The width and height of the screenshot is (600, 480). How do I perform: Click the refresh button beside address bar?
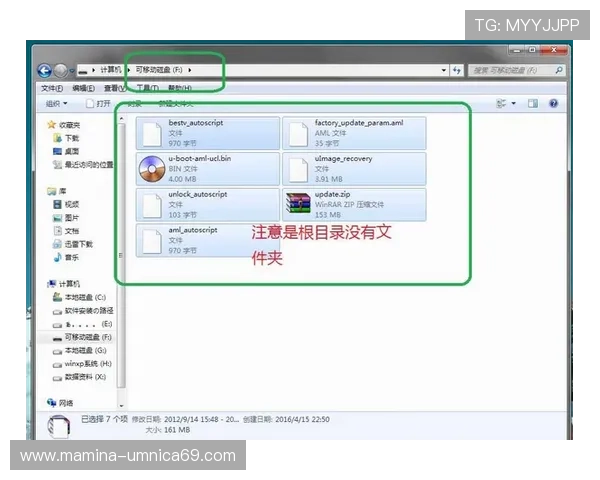457,70
